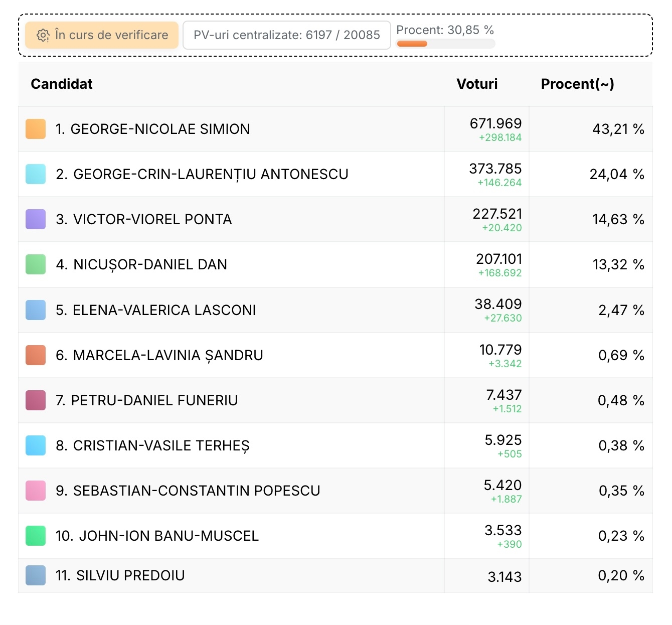Click the PV-uri centralizate 6197 / 20085 box
Image resolution: width=672 pixels, height=625 pixels.
click(x=286, y=35)
